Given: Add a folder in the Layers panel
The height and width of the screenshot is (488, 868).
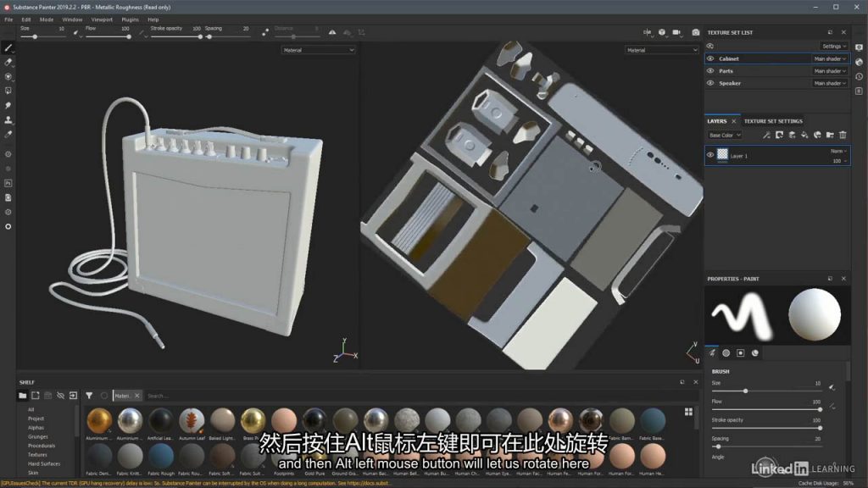Looking at the screenshot, I should click(x=830, y=135).
